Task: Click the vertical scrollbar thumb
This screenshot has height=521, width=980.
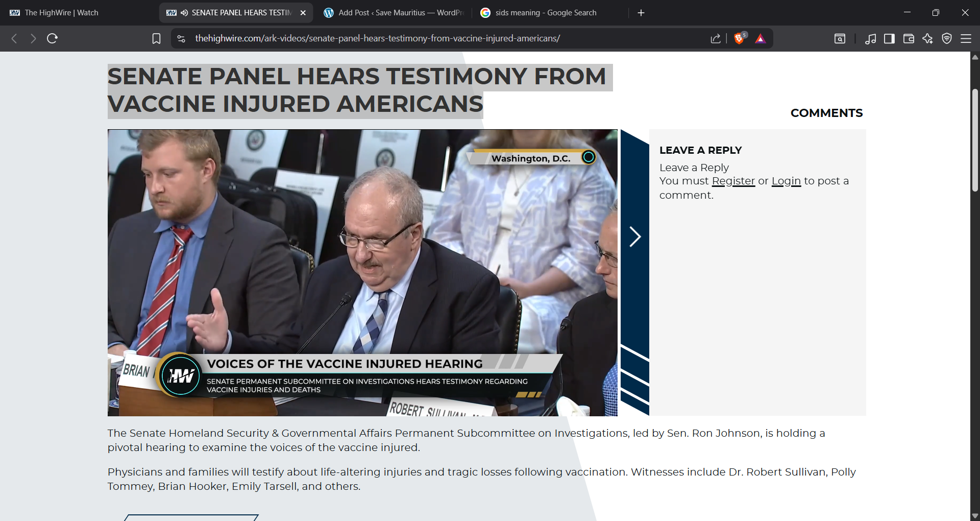Action: [975, 140]
